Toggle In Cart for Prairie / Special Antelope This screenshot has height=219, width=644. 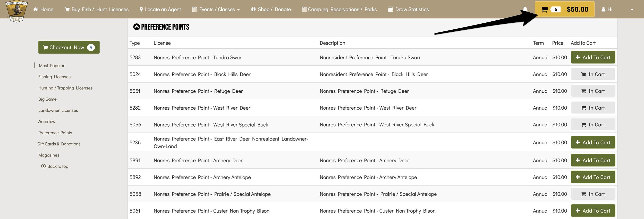(x=593, y=194)
